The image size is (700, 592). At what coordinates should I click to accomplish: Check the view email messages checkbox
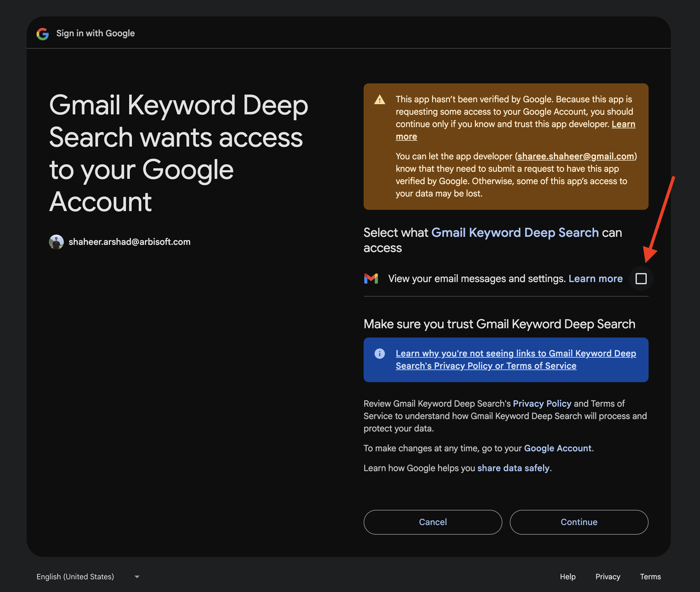pos(641,279)
